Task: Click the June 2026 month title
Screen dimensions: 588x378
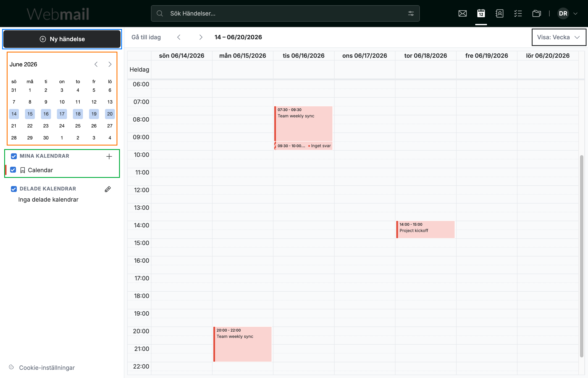Action: 23,64
